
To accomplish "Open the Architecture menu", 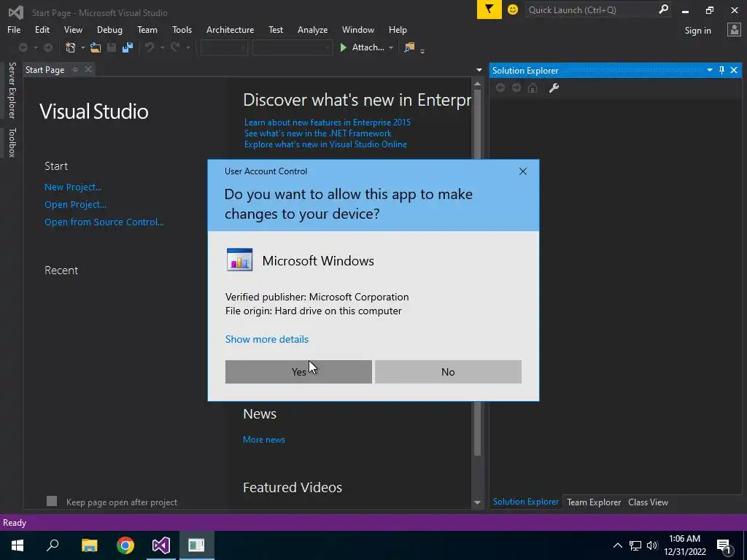I will click(x=230, y=29).
